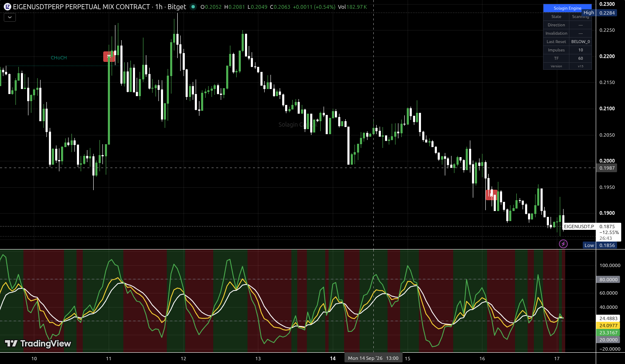Click the 100.0000 oscillator axis label

click(610, 265)
